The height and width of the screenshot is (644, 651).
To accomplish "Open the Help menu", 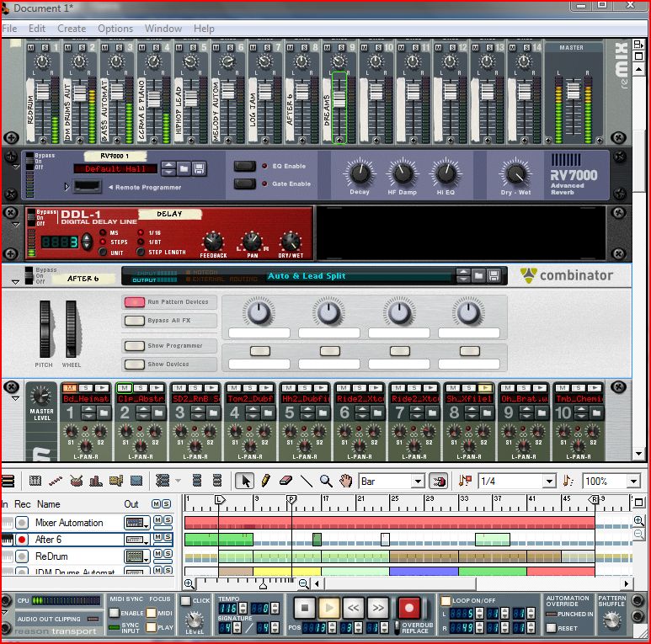I will (x=204, y=29).
